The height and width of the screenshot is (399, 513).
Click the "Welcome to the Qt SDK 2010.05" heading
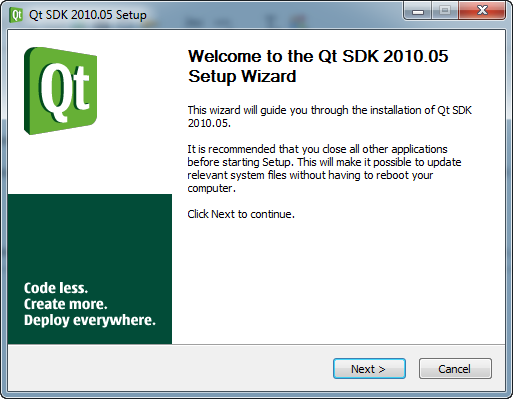point(318,66)
